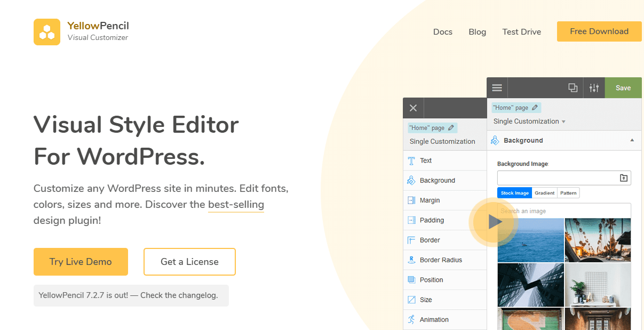Open the Single Customization dropdown in right panel
The width and height of the screenshot is (644, 330).
(x=529, y=122)
